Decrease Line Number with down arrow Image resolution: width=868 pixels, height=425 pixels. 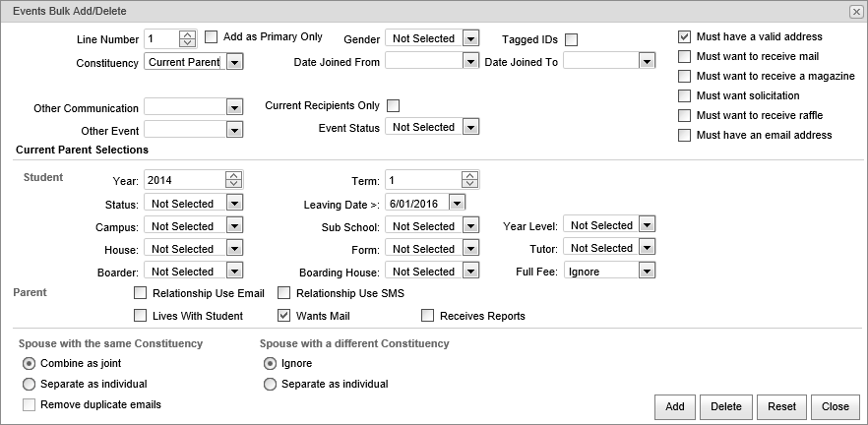point(188,42)
